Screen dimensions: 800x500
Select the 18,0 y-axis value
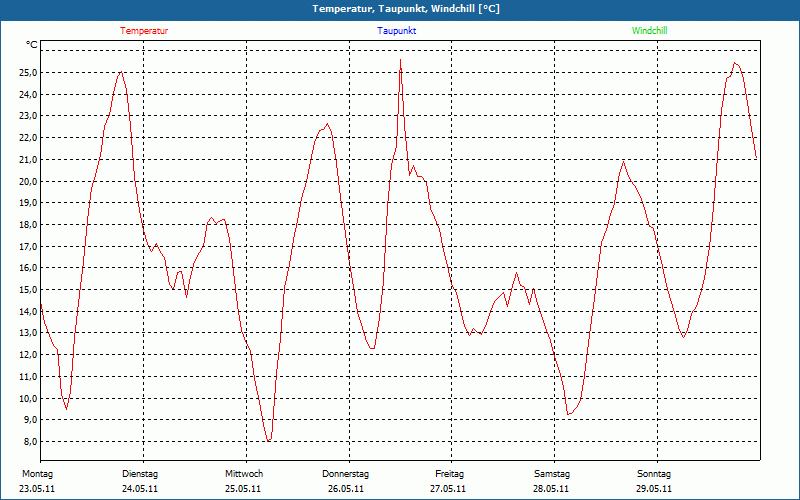(x=28, y=224)
